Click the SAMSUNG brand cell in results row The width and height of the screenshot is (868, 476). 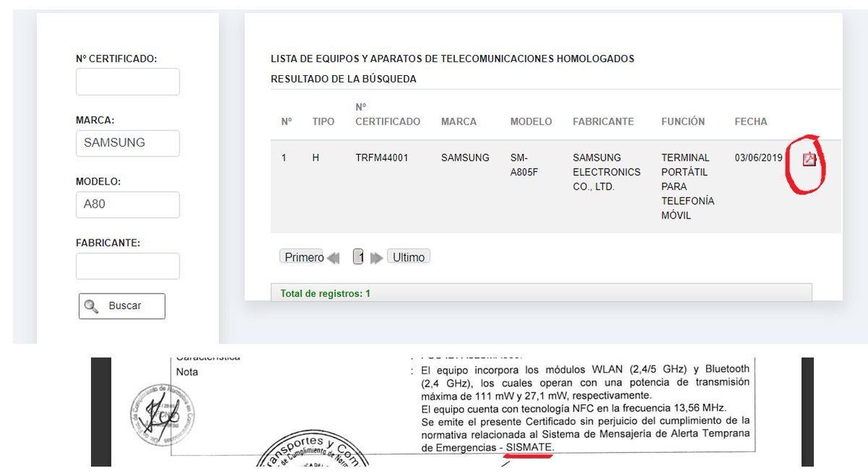(465, 158)
